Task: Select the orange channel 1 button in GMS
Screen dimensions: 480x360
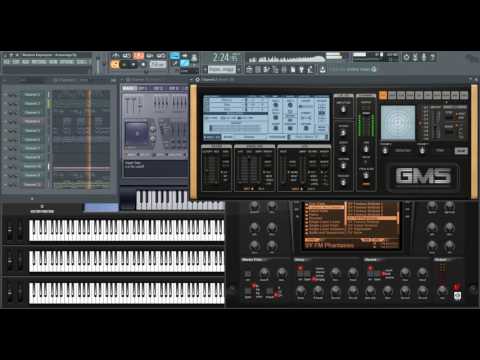Action: click(383, 95)
